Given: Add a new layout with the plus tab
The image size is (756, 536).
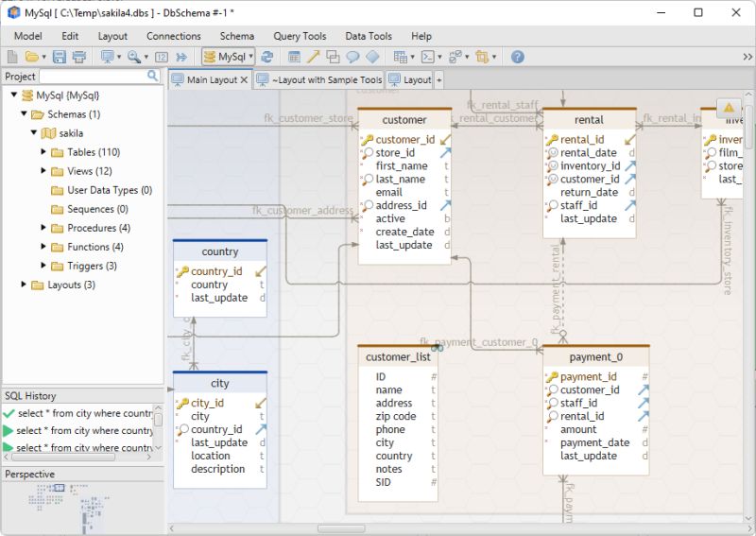Looking at the screenshot, I should tap(438, 80).
